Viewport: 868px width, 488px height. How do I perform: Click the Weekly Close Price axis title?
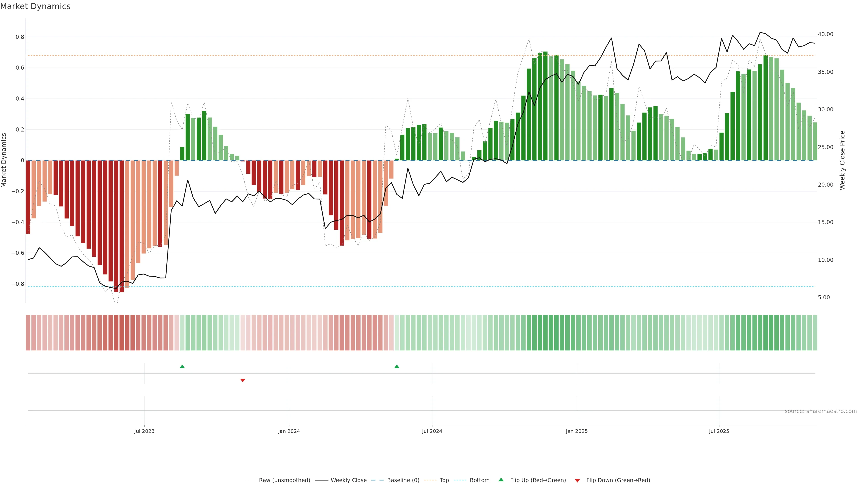click(842, 160)
